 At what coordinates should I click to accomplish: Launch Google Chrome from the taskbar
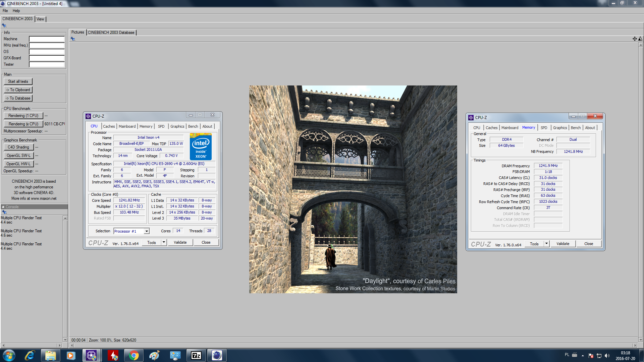[134, 355]
